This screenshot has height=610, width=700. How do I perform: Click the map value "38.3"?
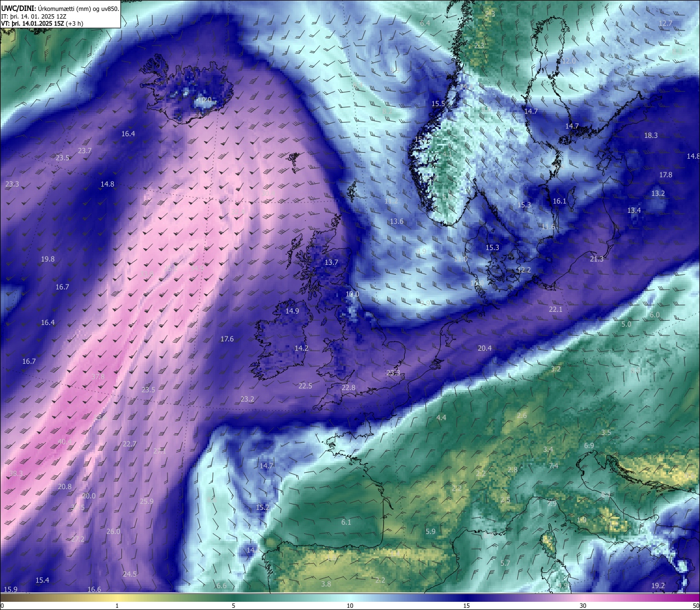[x=16, y=474]
